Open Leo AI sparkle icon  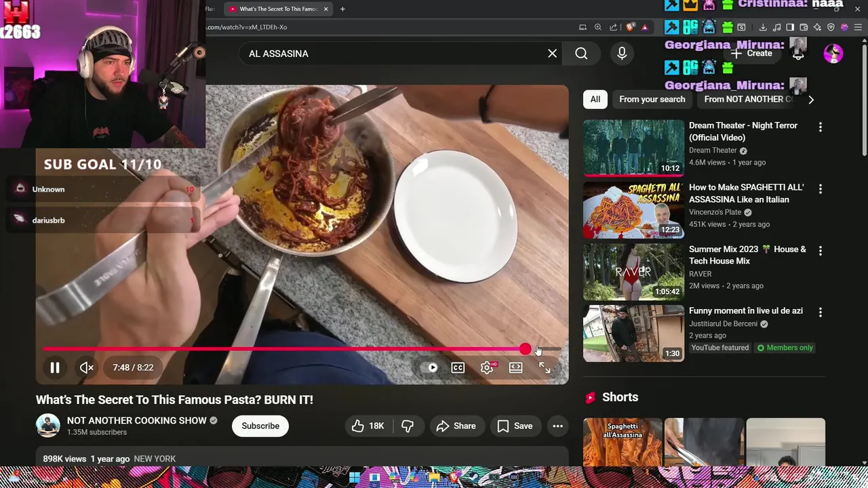817,27
